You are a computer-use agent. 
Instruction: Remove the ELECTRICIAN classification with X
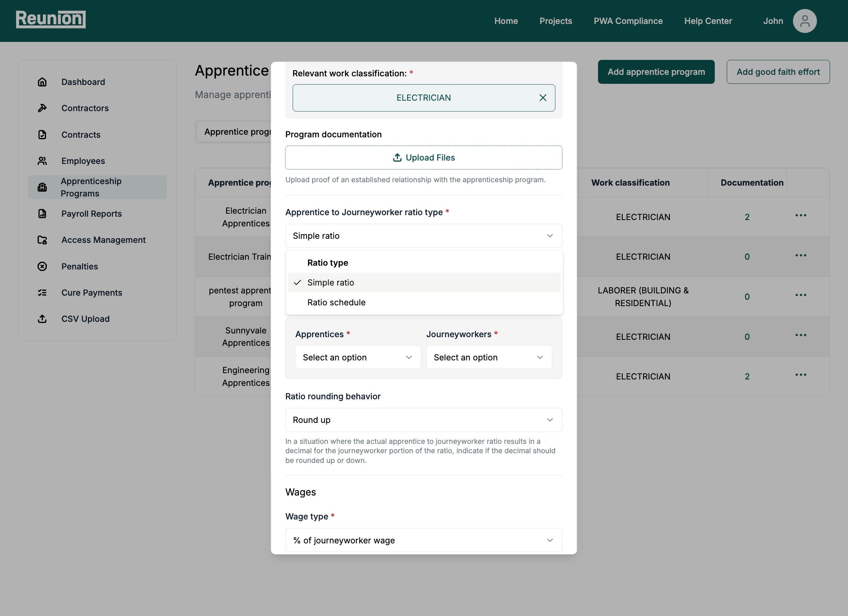[543, 98]
